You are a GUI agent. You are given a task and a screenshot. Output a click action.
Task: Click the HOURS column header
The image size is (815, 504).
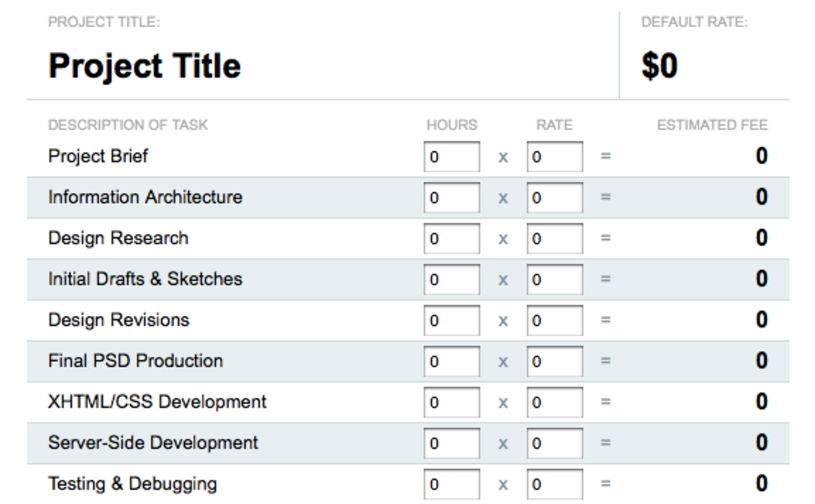click(x=451, y=125)
